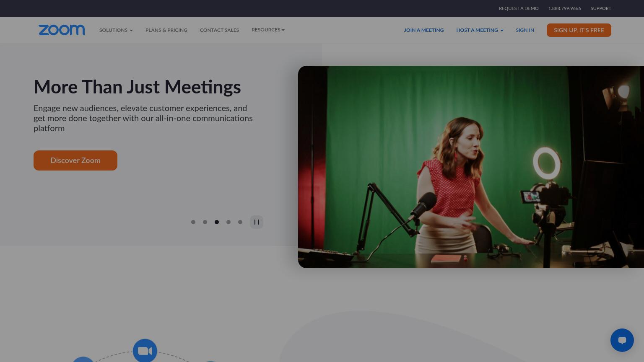Select the second carousel dot

coord(205,222)
